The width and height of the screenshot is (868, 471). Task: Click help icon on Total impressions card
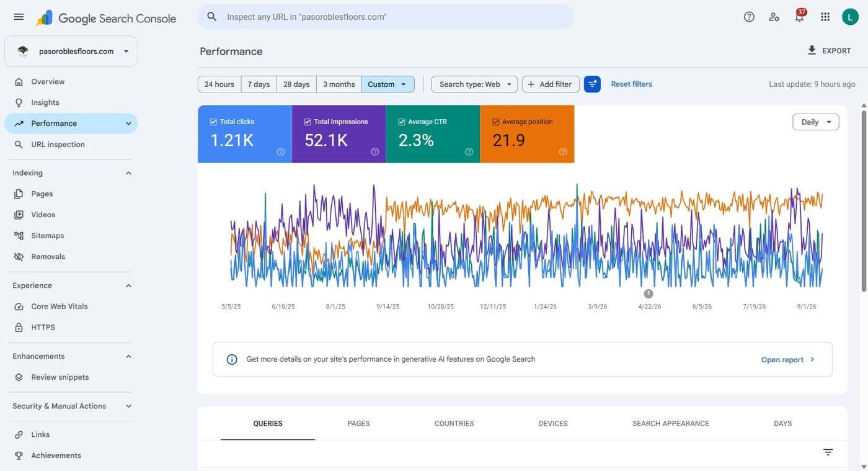click(375, 151)
